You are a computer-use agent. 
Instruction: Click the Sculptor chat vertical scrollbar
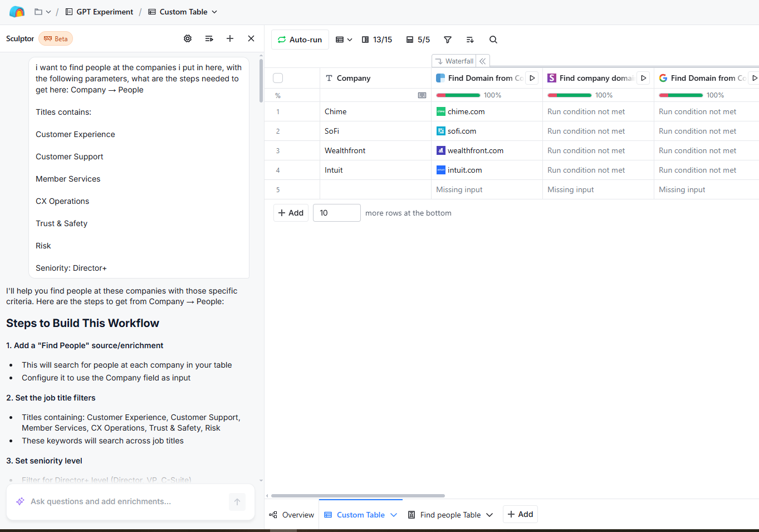tap(261, 80)
